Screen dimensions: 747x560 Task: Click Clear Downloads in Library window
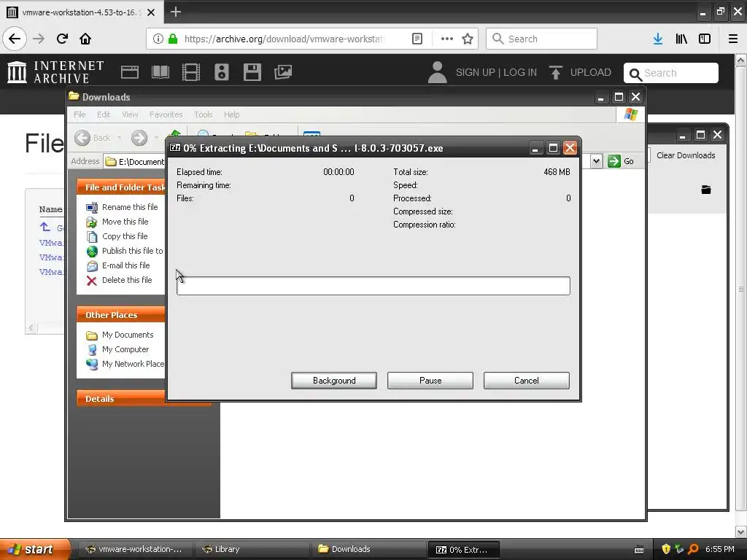tap(686, 155)
